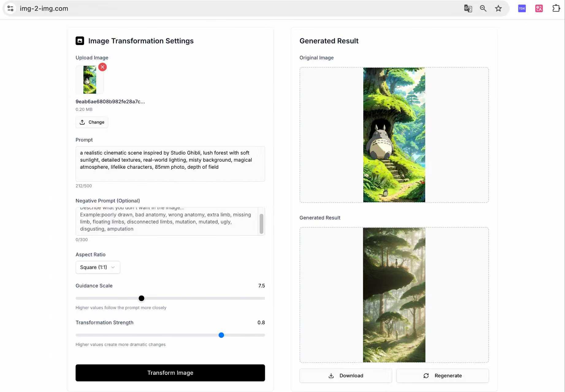Image resolution: width=565 pixels, height=392 pixels.
Task: Regenerate the transformed image
Action: click(x=442, y=376)
